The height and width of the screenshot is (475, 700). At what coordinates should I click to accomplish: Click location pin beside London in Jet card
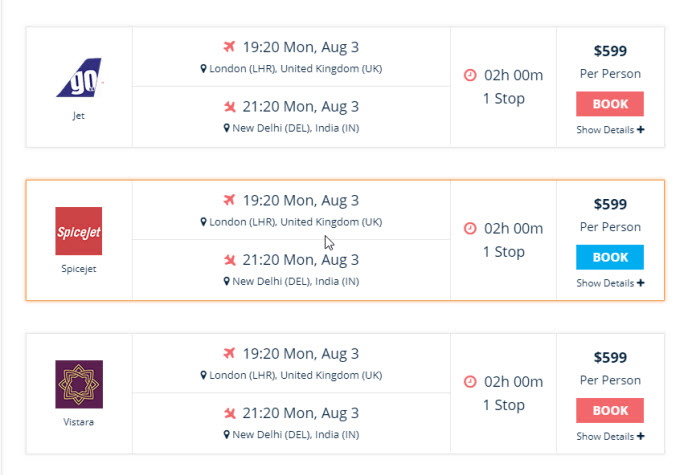tap(203, 69)
